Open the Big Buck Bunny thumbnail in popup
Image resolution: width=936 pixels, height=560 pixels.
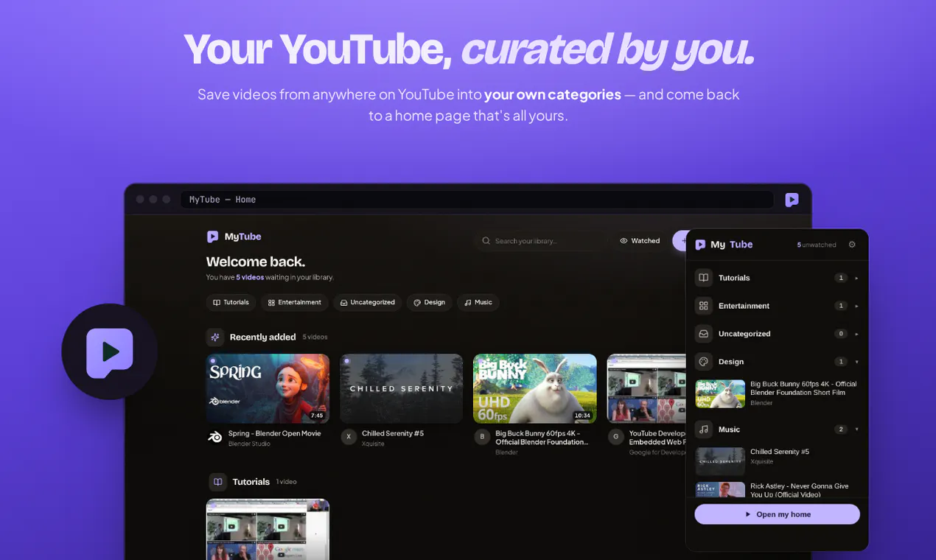click(720, 393)
